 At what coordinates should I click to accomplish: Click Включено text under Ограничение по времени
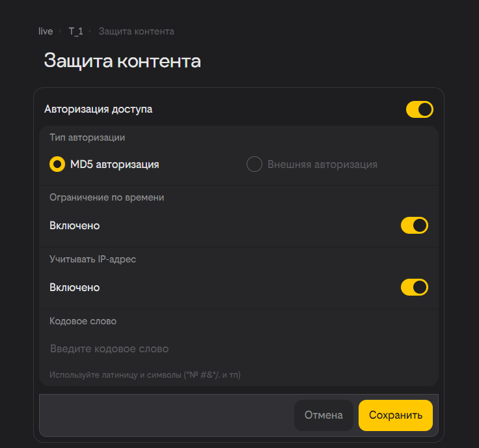coord(74,226)
